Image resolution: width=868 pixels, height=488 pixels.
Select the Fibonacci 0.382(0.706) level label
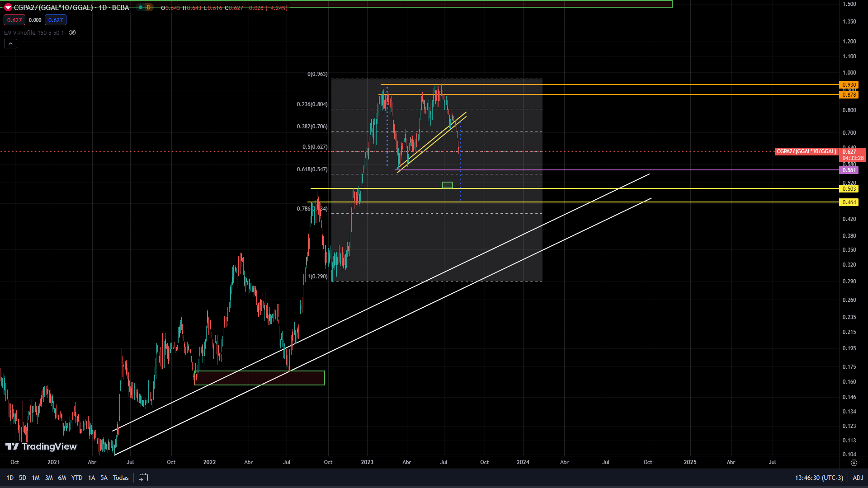[x=312, y=127]
